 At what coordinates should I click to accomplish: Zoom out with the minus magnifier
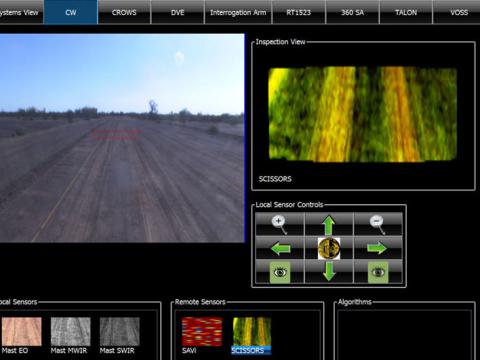(x=378, y=225)
